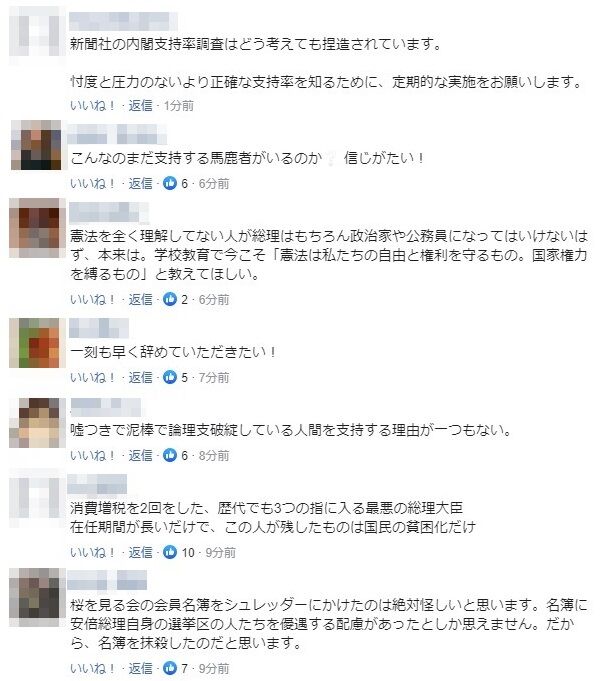Click the thumbs-up icon with 6 likes under 嘘つきで泥棒 comment
The width and height of the screenshot is (605, 681).
pyautogui.click(x=170, y=455)
